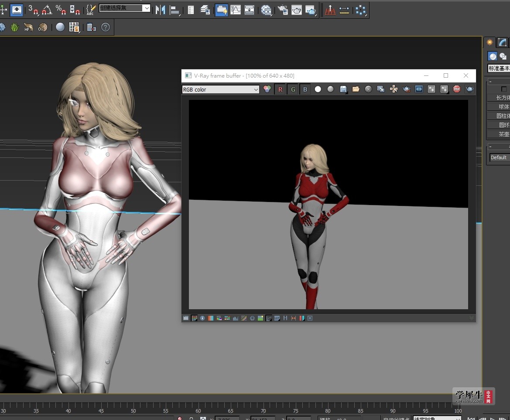Toggle the blue channel B button
The image size is (510, 420).
[305, 89]
